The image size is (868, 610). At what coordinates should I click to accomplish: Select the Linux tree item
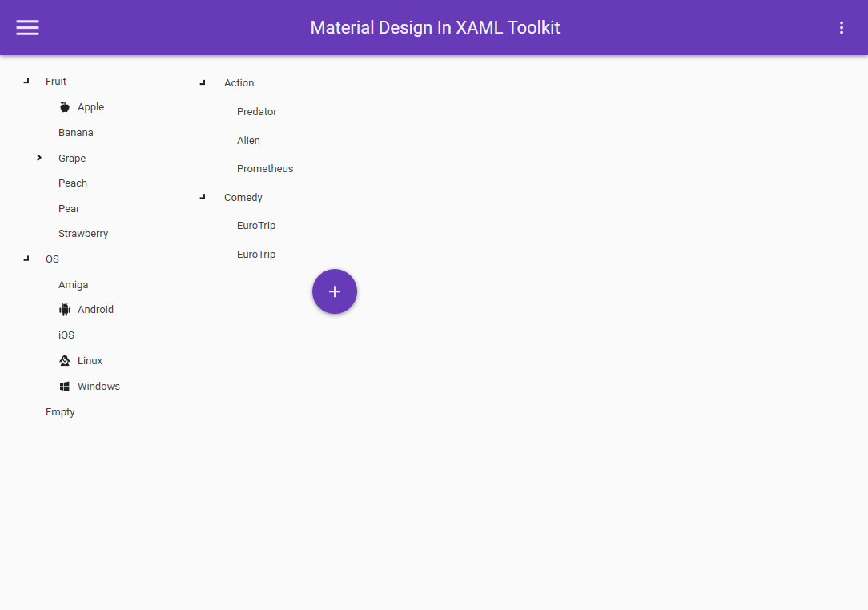(90, 361)
